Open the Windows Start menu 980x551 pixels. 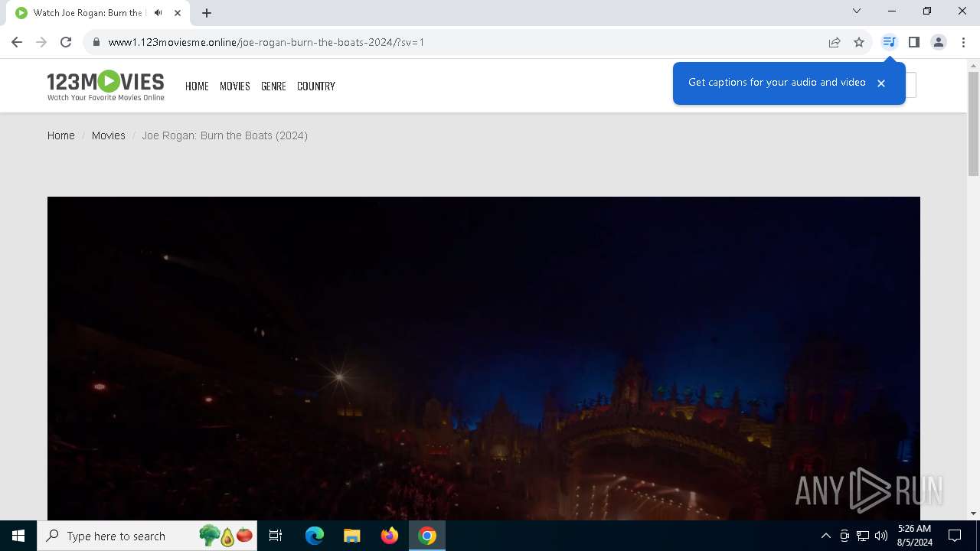18,536
